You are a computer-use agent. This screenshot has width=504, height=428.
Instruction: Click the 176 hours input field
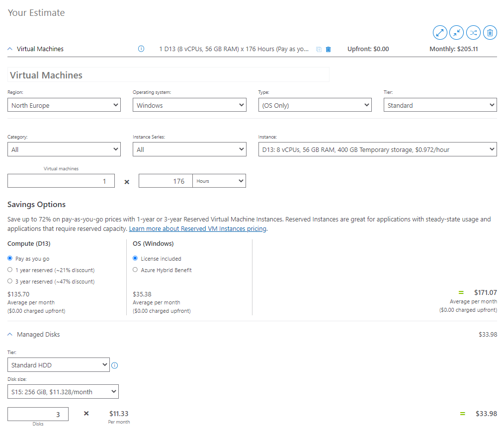pos(166,181)
